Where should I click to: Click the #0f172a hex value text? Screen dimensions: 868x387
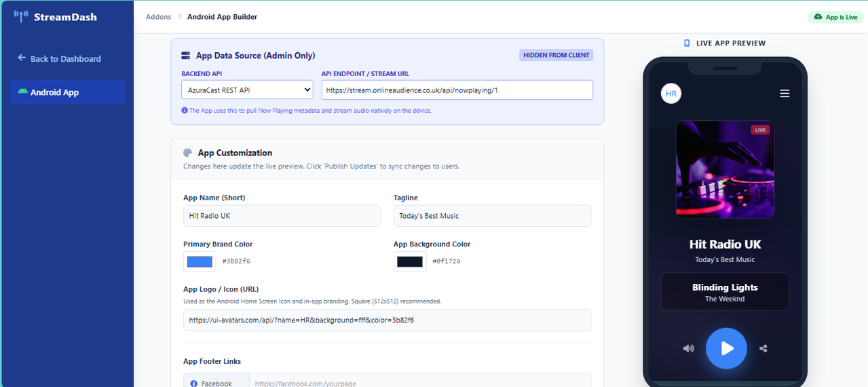point(447,261)
